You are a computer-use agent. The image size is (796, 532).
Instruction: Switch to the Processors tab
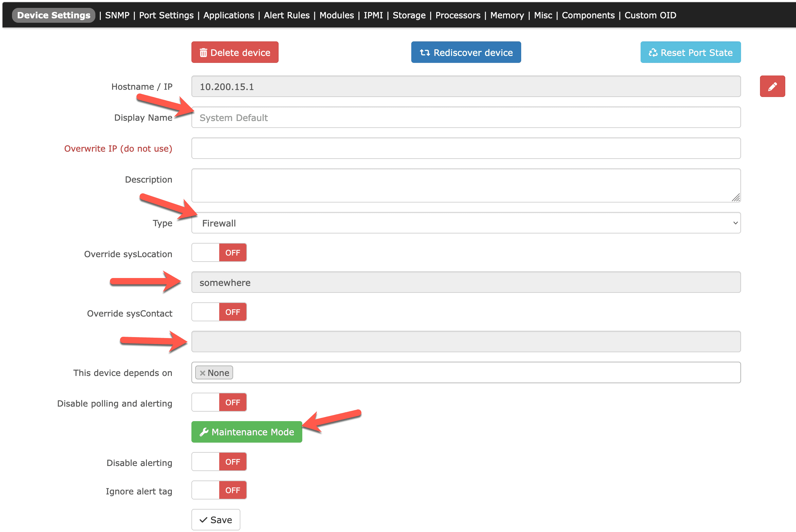click(x=458, y=15)
